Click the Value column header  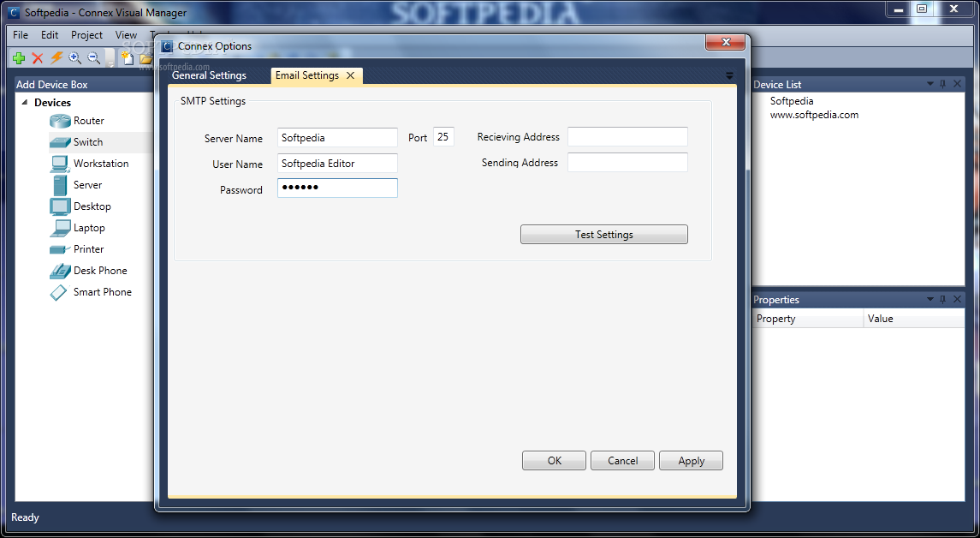pyautogui.click(x=914, y=319)
